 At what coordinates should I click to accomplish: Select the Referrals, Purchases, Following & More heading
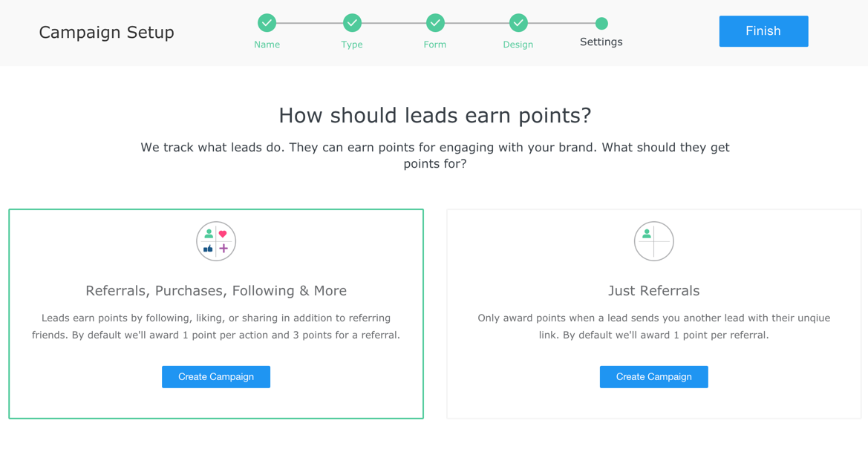216,291
